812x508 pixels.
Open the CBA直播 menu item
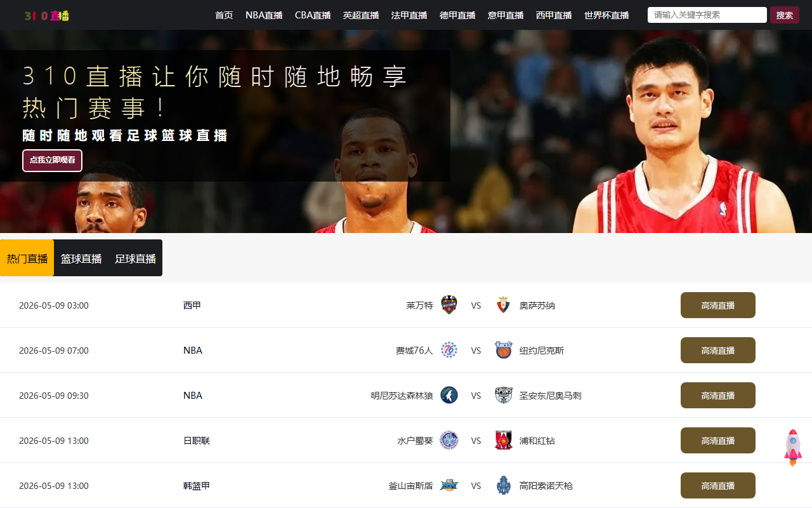[313, 15]
